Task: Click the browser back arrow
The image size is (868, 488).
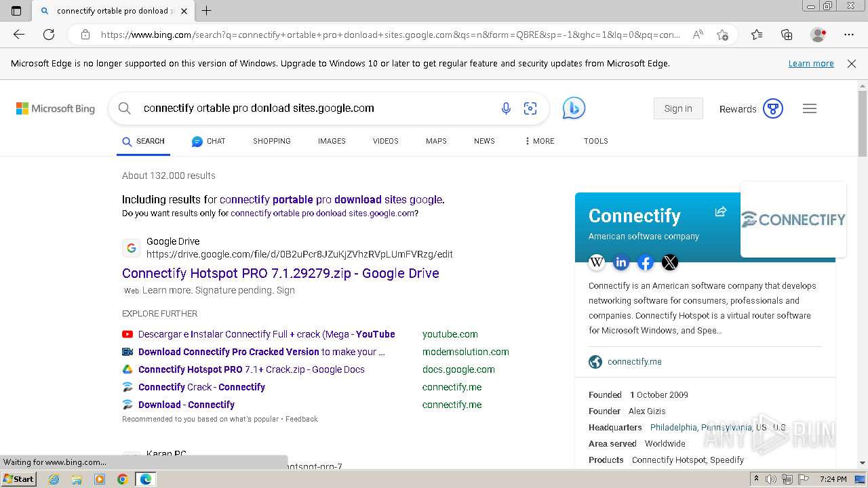Action: tap(19, 35)
